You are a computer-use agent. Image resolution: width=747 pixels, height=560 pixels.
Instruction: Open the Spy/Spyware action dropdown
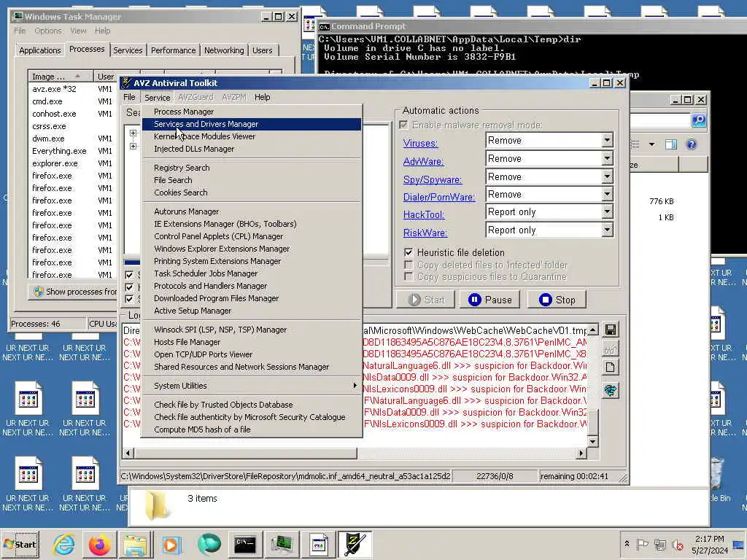point(607,176)
